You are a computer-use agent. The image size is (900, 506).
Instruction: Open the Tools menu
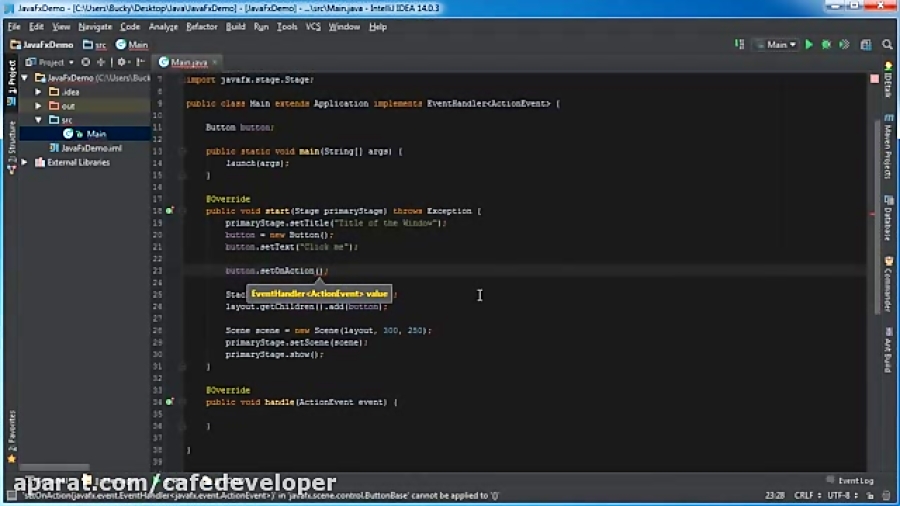point(287,26)
